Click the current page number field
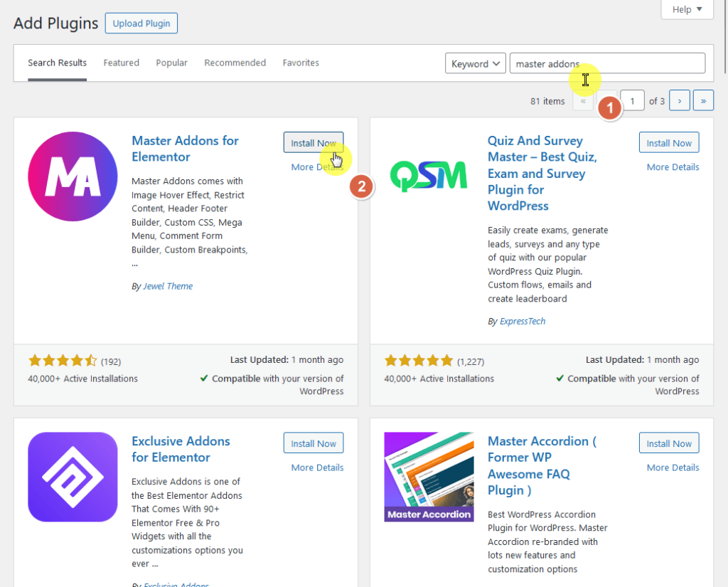Viewport: 728px width, 587px height. coord(632,100)
